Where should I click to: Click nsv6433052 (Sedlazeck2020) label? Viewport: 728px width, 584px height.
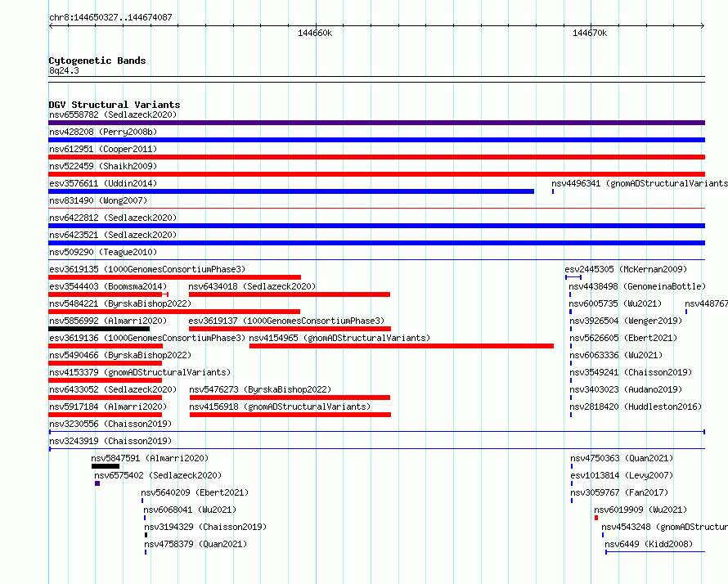pos(113,389)
